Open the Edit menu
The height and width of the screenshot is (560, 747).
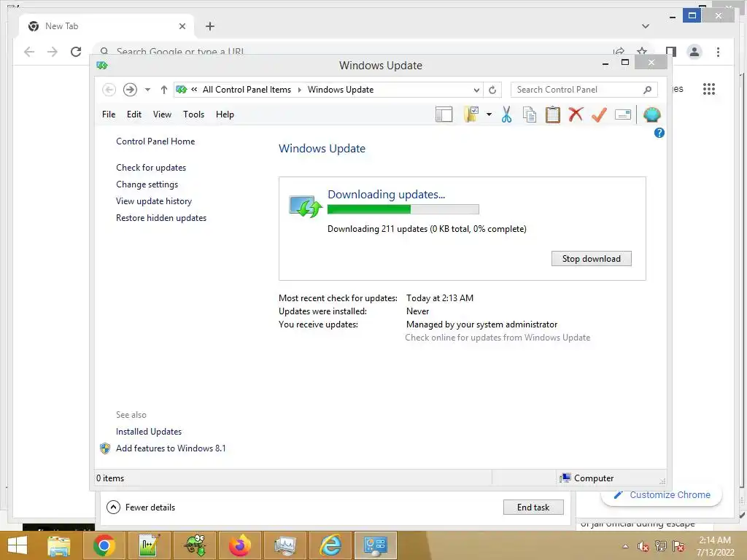134,114
